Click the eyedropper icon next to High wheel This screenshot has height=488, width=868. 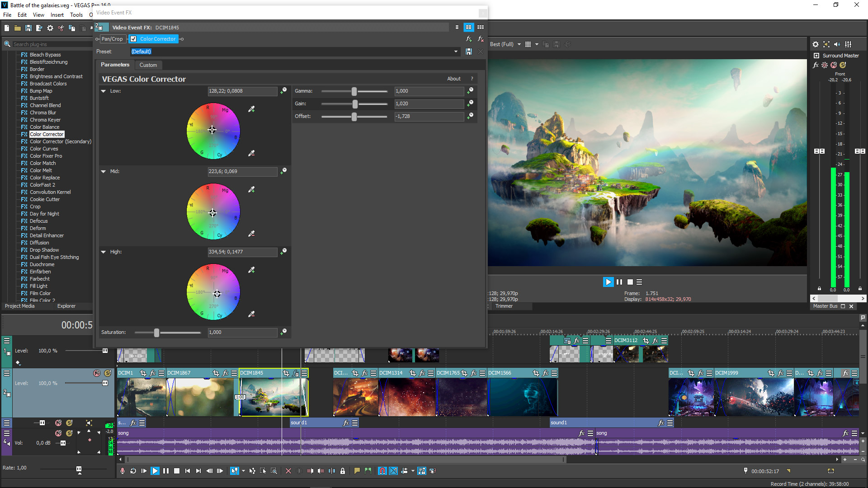click(251, 270)
